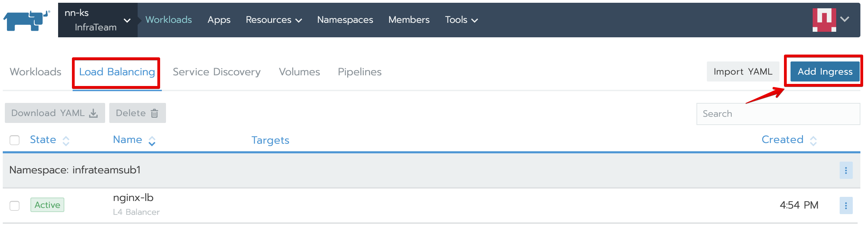The image size is (868, 230).
Task: Open the user avatar menu
Action: 831,20
